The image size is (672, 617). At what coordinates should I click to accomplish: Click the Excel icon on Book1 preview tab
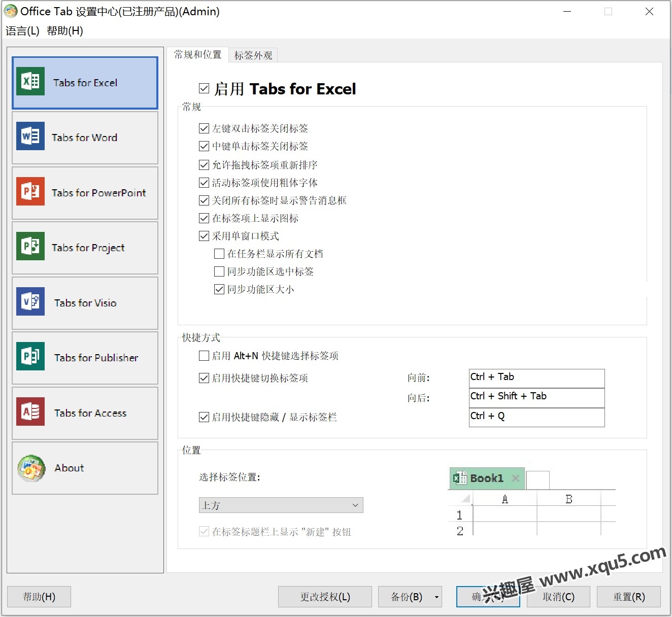click(459, 478)
